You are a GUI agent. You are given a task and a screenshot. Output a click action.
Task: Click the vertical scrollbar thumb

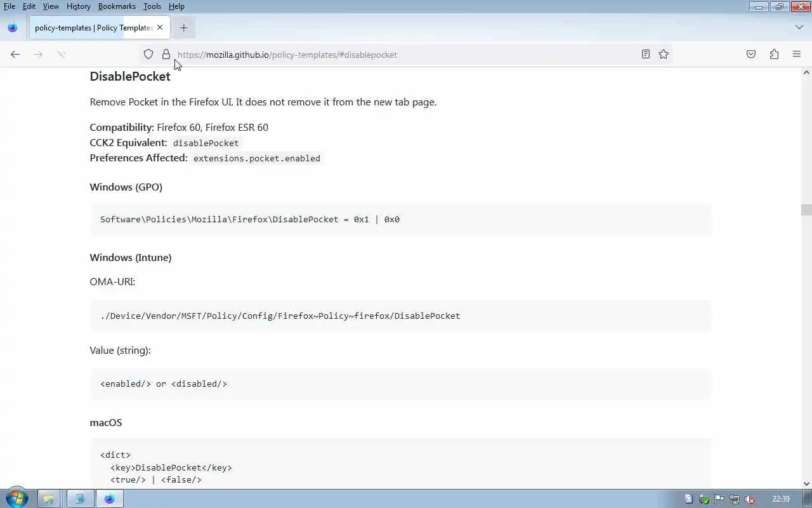(806, 210)
